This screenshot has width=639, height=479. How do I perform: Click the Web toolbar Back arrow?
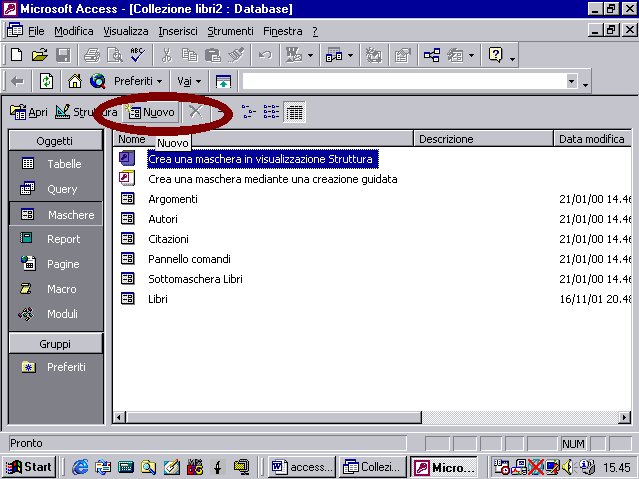[x=17, y=82]
